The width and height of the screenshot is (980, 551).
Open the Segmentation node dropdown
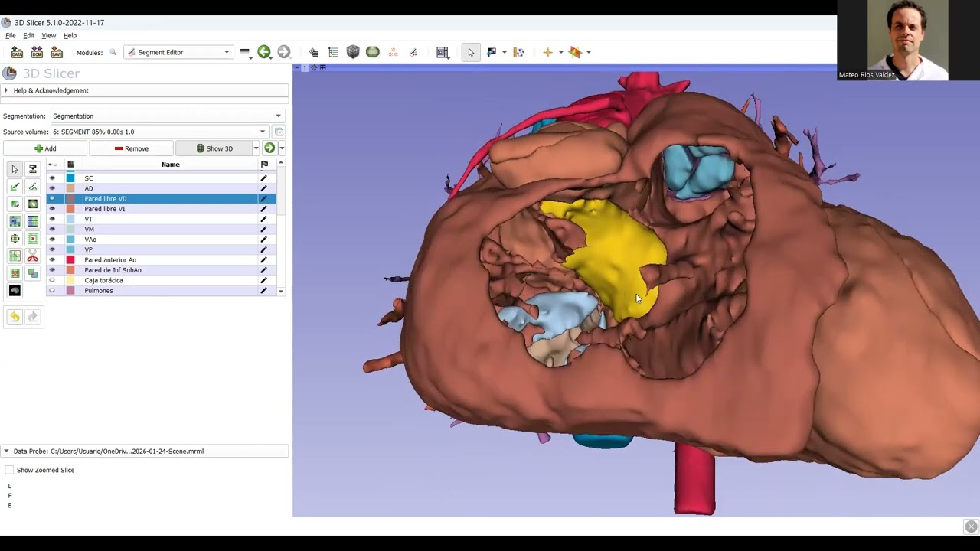[167, 116]
